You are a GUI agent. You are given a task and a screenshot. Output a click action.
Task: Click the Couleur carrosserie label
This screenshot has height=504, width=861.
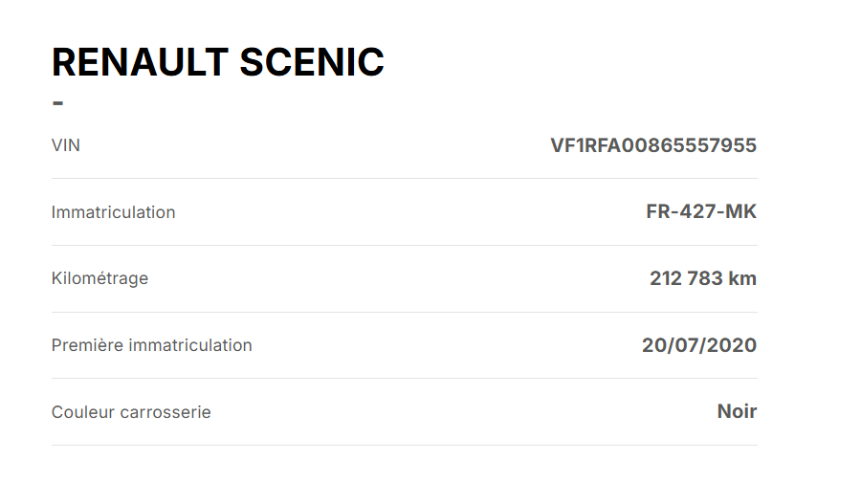tap(131, 412)
